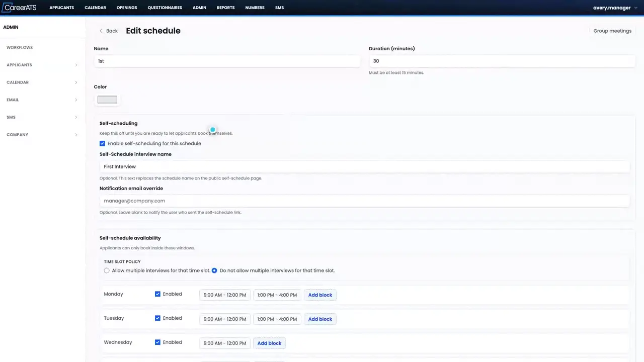Open the Reports menu
The image size is (644, 362).
tap(226, 8)
